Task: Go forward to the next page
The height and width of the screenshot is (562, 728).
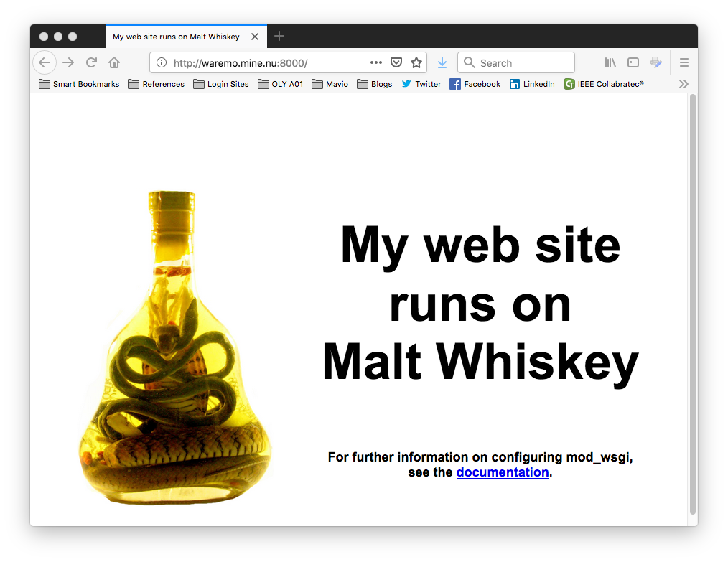Action: tap(68, 62)
